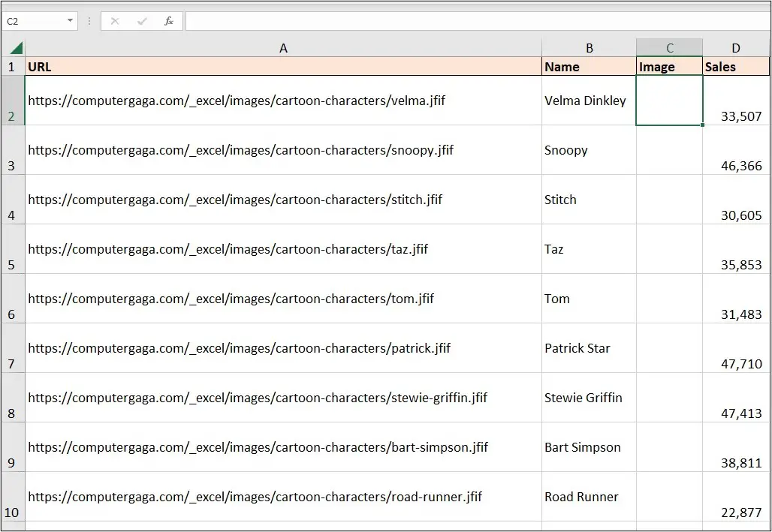Select column D header
The width and height of the screenshot is (772, 532).
coord(735,47)
